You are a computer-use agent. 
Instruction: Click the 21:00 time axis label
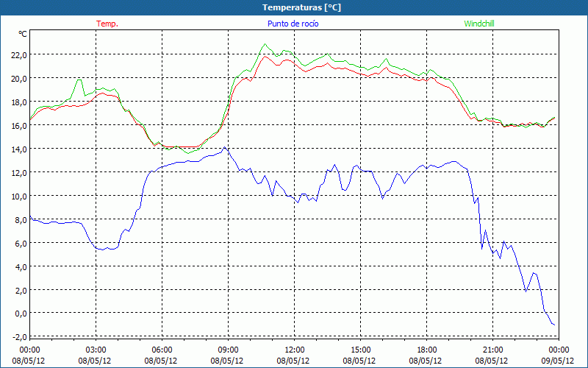click(x=492, y=350)
